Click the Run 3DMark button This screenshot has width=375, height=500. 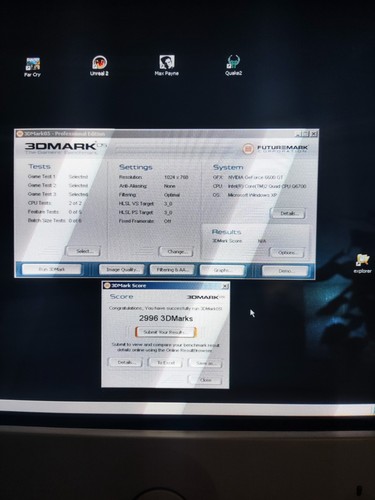(x=52, y=269)
